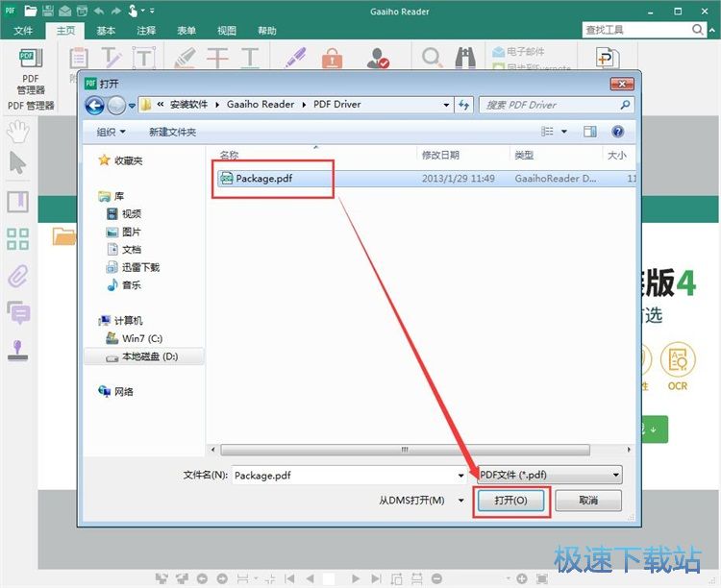Open the PDF Manager tool icon
The image size is (721, 588).
(31, 59)
